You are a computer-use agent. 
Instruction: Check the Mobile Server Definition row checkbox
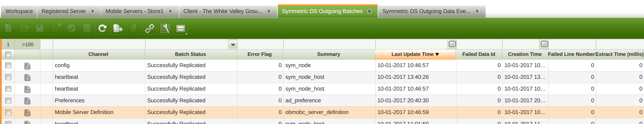coord(8,113)
